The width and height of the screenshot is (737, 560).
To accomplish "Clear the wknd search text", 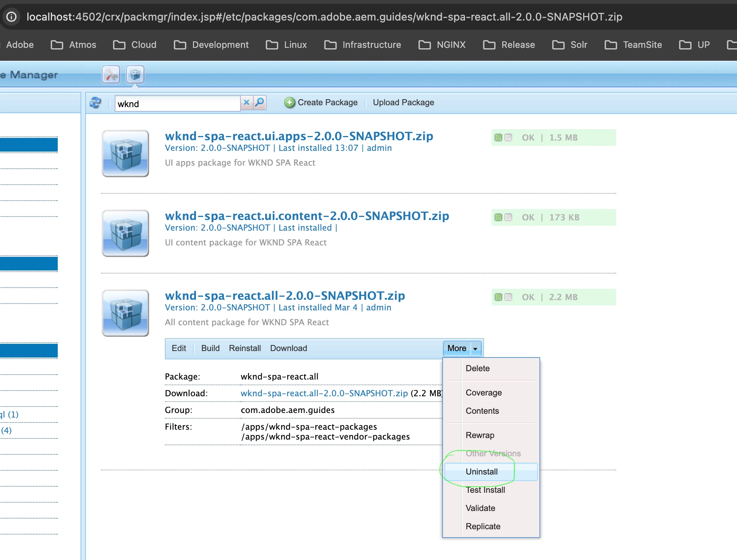I will [x=246, y=103].
